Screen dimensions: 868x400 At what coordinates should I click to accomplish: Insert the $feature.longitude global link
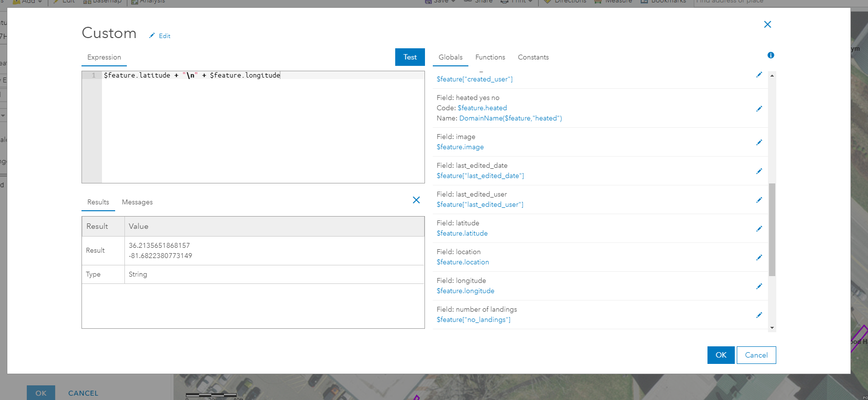(x=465, y=291)
